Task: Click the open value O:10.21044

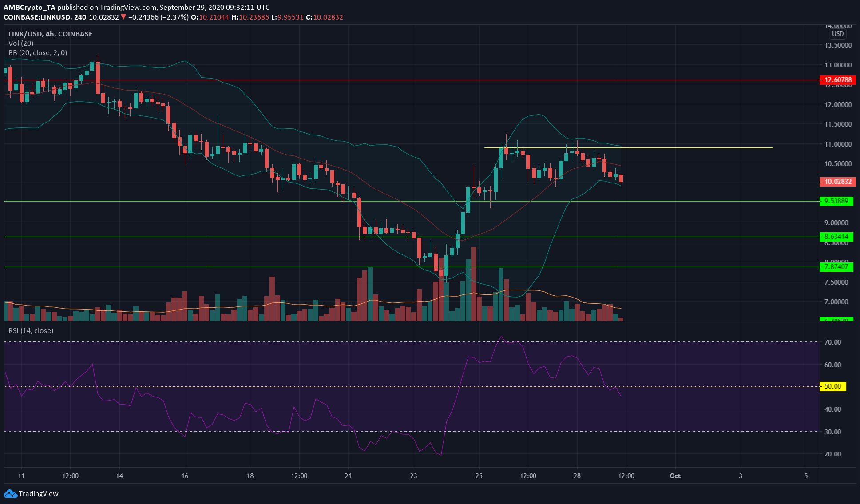Action: [x=210, y=17]
